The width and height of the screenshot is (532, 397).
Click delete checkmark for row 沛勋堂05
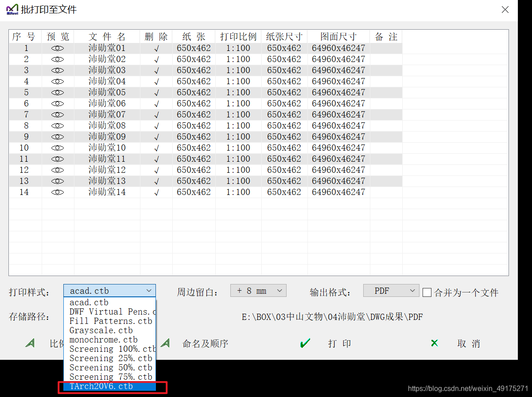pos(156,93)
